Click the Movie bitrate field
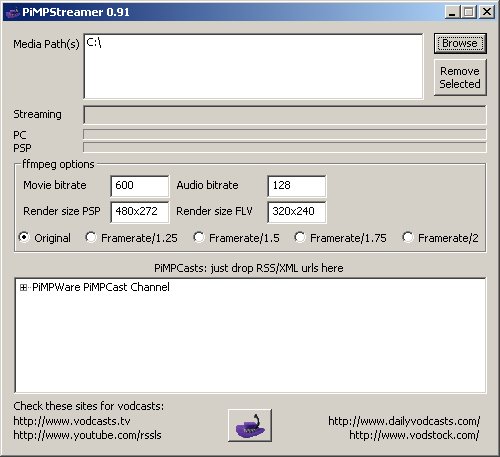500x457 pixels. click(140, 186)
